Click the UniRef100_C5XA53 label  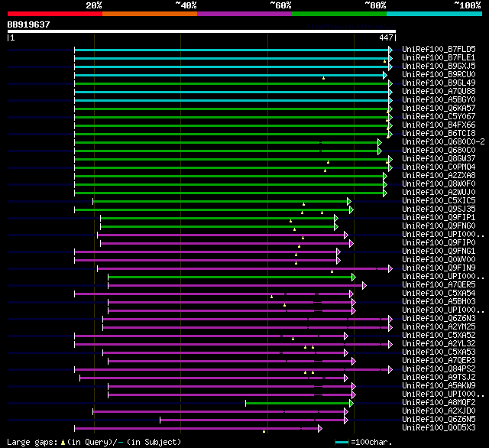(439, 352)
